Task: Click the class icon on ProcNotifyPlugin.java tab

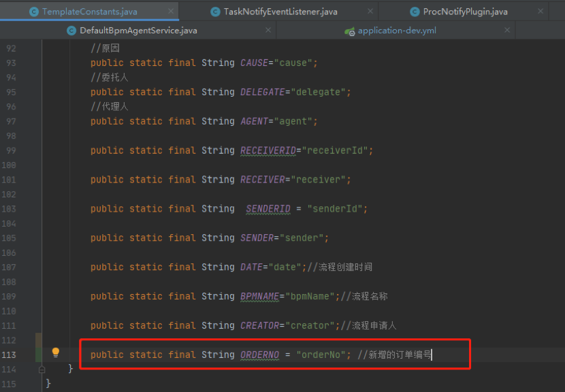Action: click(415, 12)
